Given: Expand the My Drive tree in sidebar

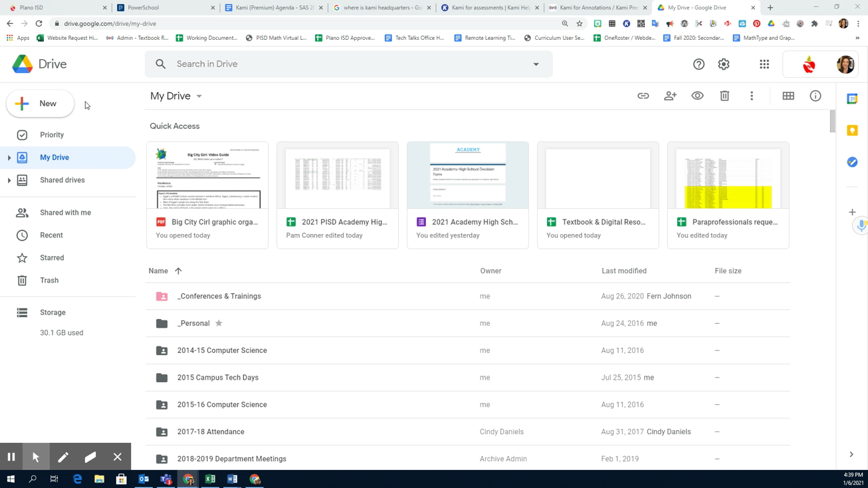Looking at the screenshot, I should click(x=9, y=158).
